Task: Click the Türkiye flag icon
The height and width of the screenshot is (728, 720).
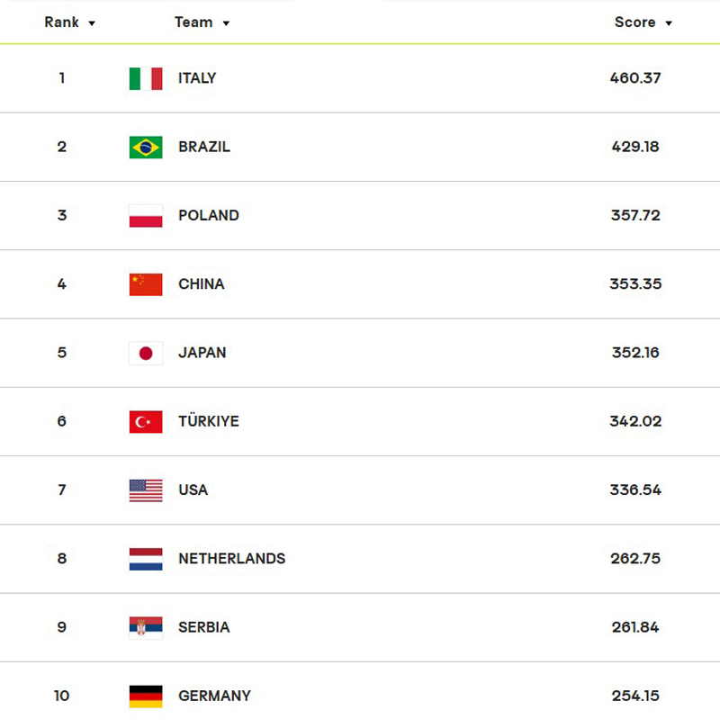Action: (146, 421)
